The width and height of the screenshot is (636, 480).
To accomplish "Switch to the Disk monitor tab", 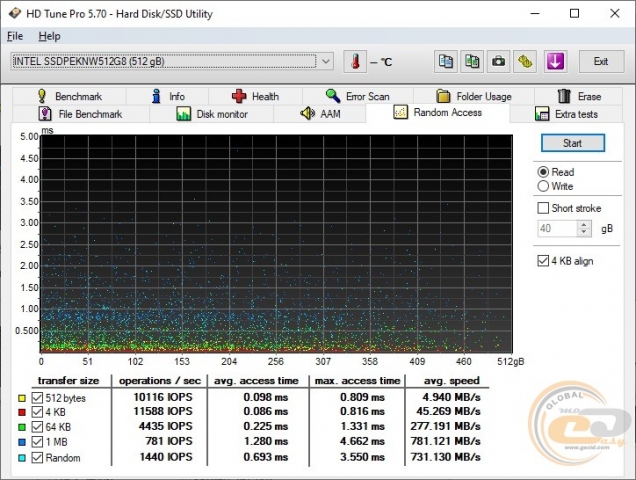I will [x=212, y=114].
